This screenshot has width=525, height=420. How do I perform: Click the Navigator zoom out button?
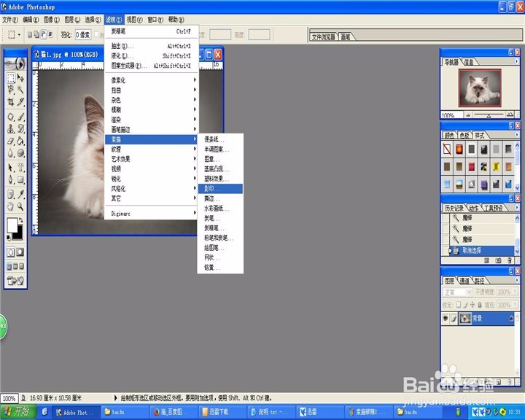click(x=468, y=115)
